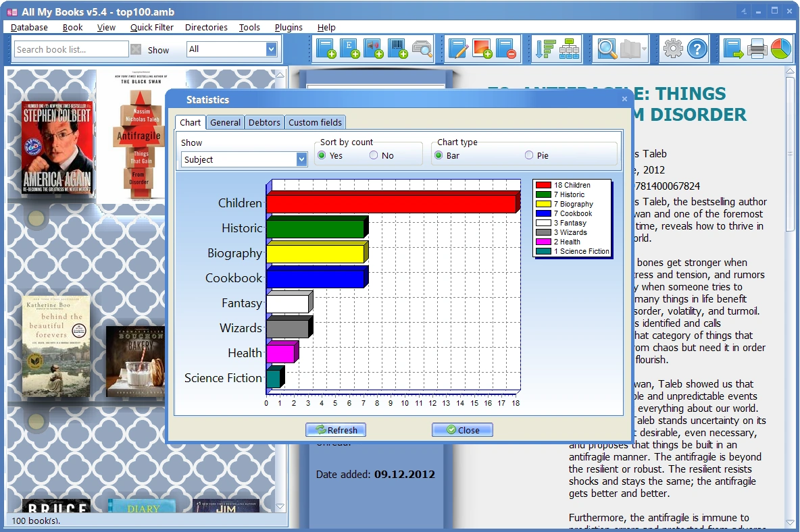Image resolution: width=800 pixels, height=532 pixels.
Task: Open the Directories menu
Action: tap(206, 28)
